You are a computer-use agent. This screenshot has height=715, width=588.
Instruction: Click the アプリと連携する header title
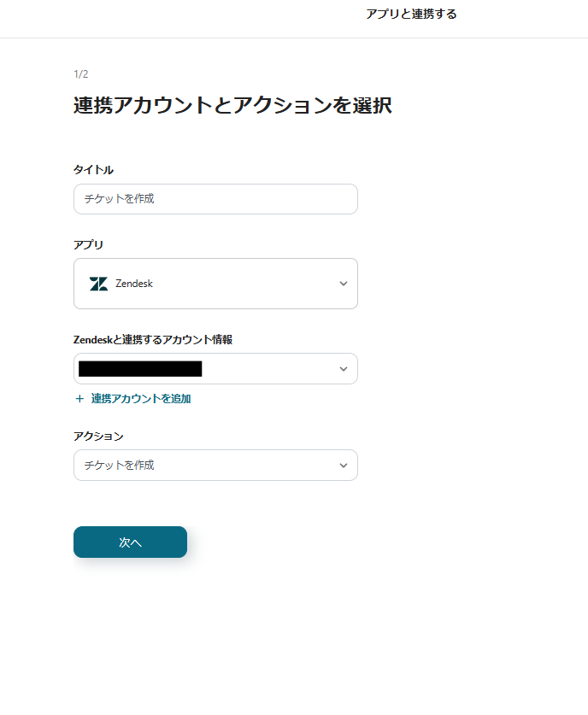(411, 14)
